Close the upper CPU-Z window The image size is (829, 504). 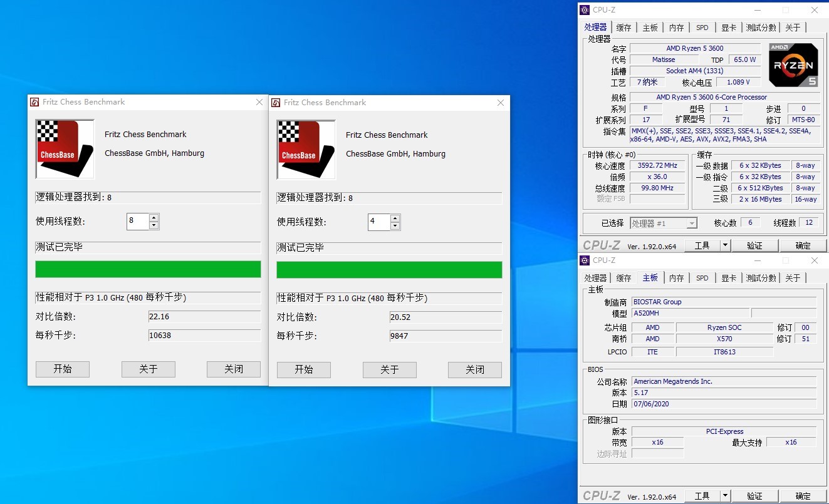814,9
